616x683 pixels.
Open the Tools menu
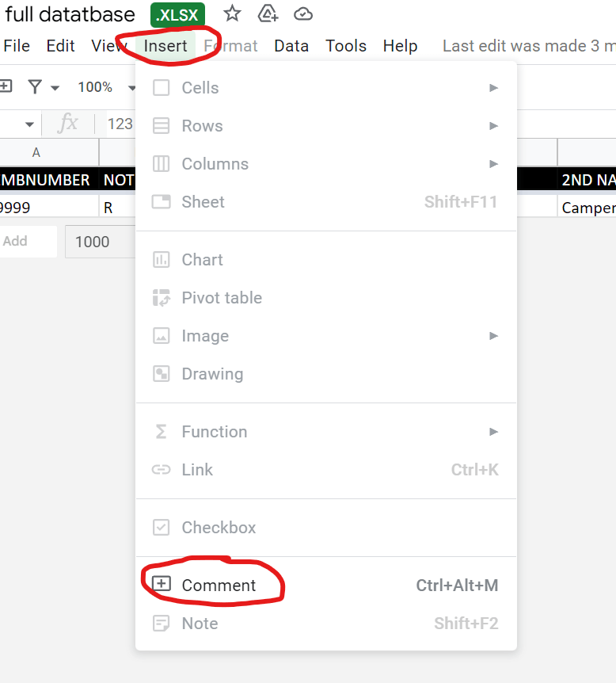pyautogui.click(x=346, y=46)
